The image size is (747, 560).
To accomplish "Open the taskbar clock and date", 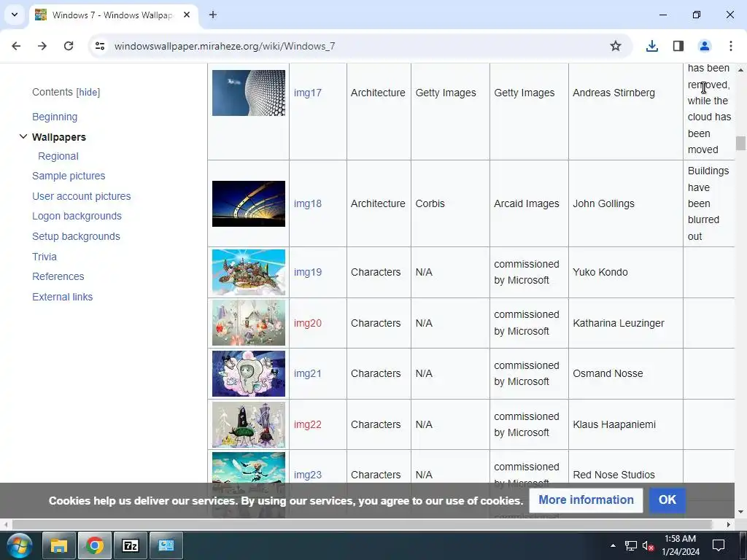I will 681,545.
